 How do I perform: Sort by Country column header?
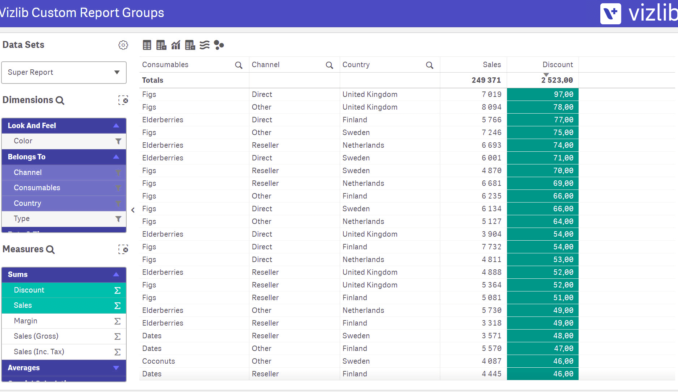coord(356,65)
